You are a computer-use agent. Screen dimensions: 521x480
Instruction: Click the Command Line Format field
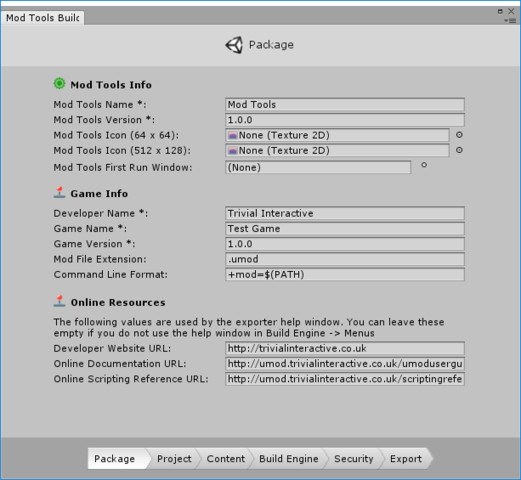coord(345,275)
